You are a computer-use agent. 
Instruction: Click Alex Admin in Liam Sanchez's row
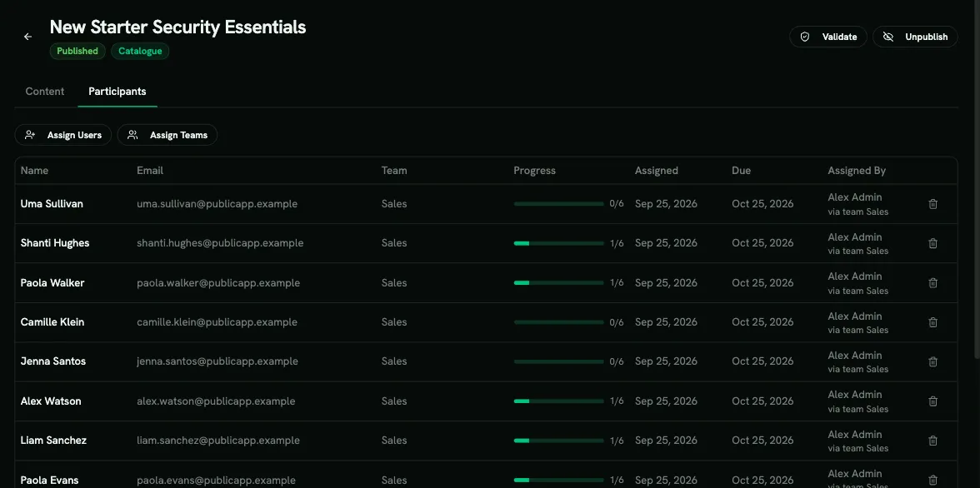(x=855, y=434)
